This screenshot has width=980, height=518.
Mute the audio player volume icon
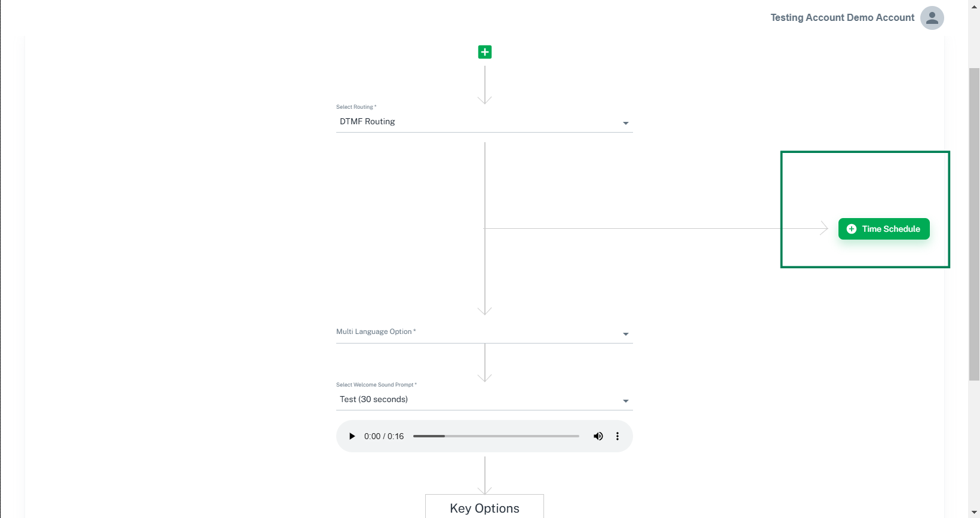point(598,436)
